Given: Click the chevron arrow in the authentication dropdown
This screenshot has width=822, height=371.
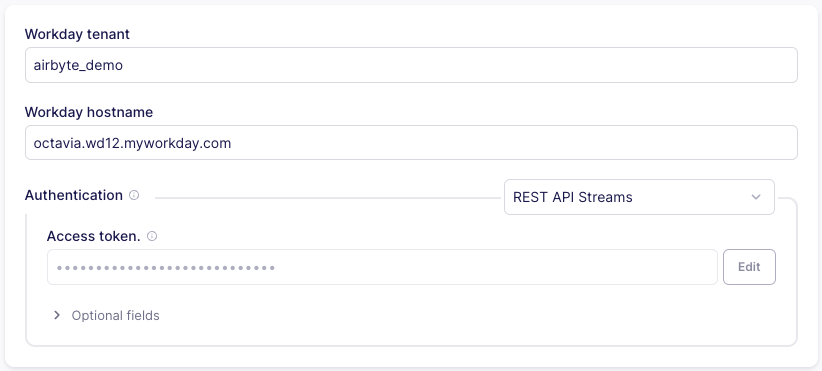Looking at the screenshot, I should coord(755,197).
